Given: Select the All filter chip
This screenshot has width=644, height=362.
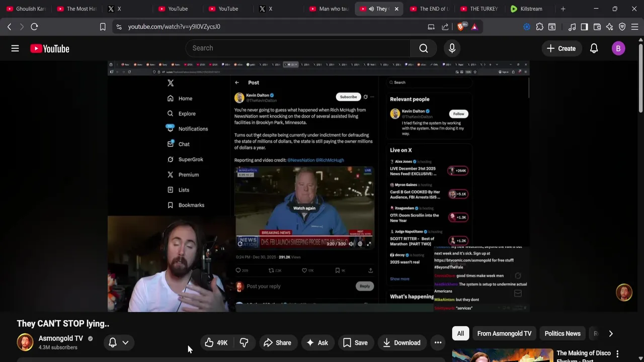Looking at the screenshot, I should coord(460,333).
